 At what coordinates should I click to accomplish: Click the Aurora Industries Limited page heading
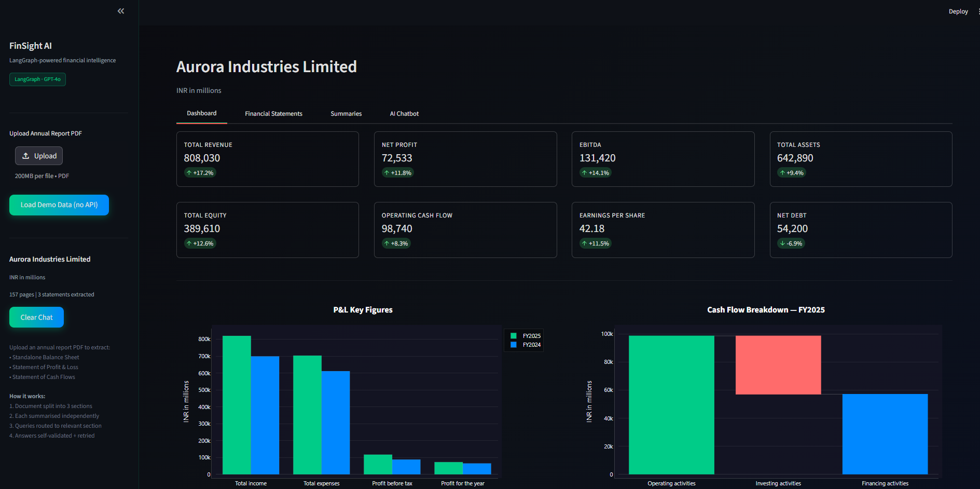[x=267, y=66]
